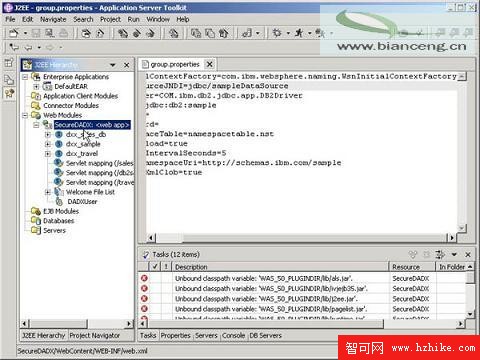Close the group.properties editor tab

click(209, 64)
